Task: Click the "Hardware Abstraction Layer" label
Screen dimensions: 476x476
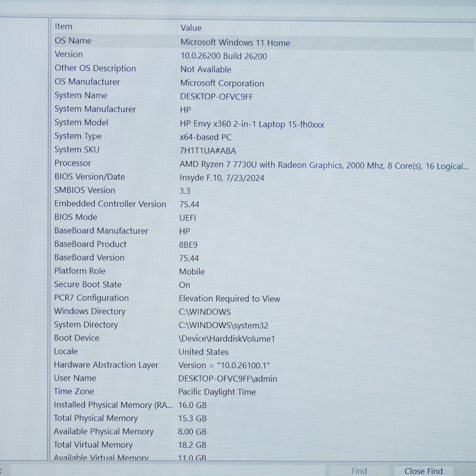Action: (106, 365)
